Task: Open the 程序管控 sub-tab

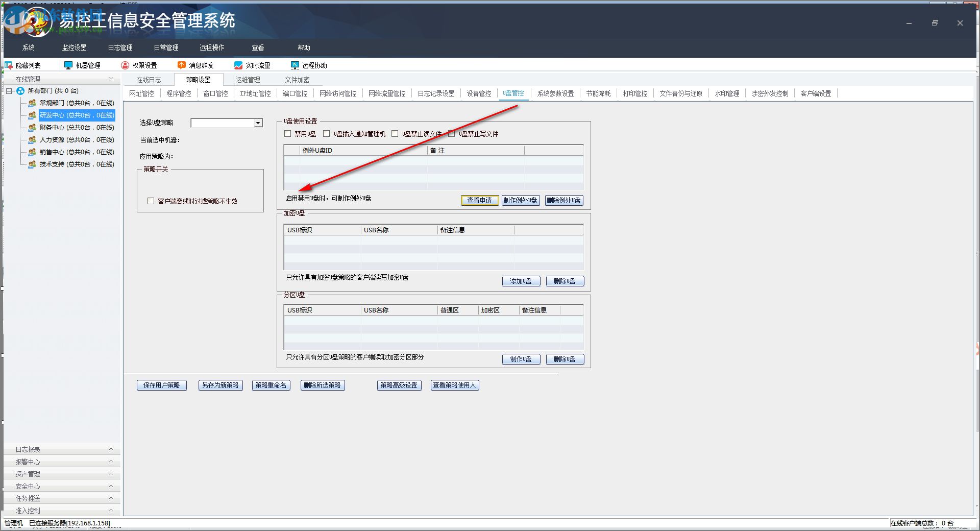Action: 179,93
